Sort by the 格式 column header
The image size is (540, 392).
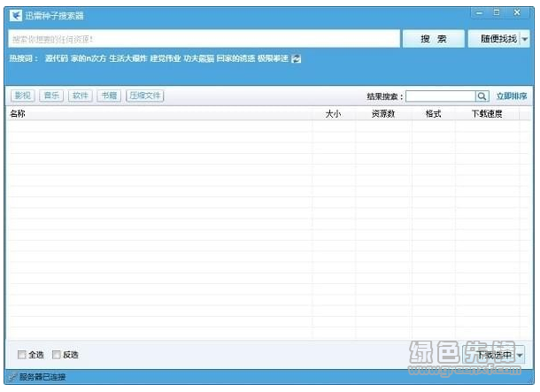pos(433,113)
